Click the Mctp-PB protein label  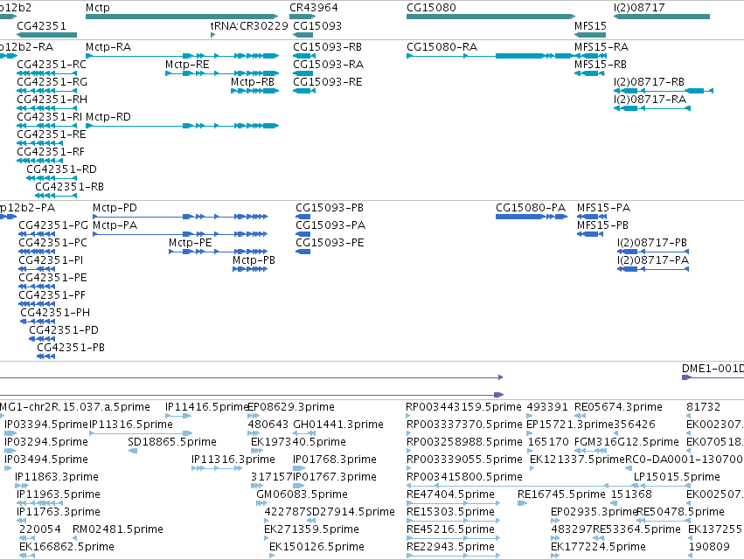[x=254, y=260]
